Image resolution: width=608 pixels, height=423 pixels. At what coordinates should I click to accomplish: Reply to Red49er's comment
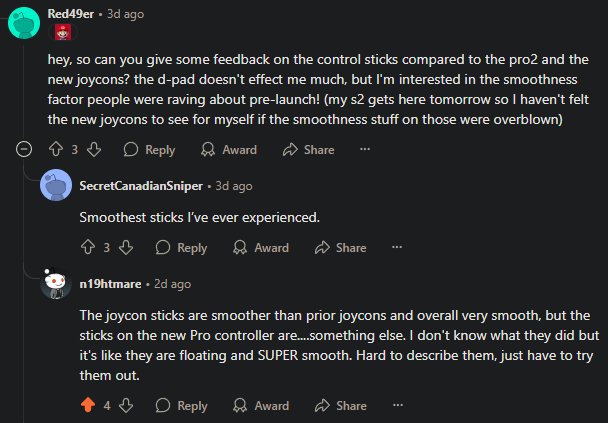149,150
